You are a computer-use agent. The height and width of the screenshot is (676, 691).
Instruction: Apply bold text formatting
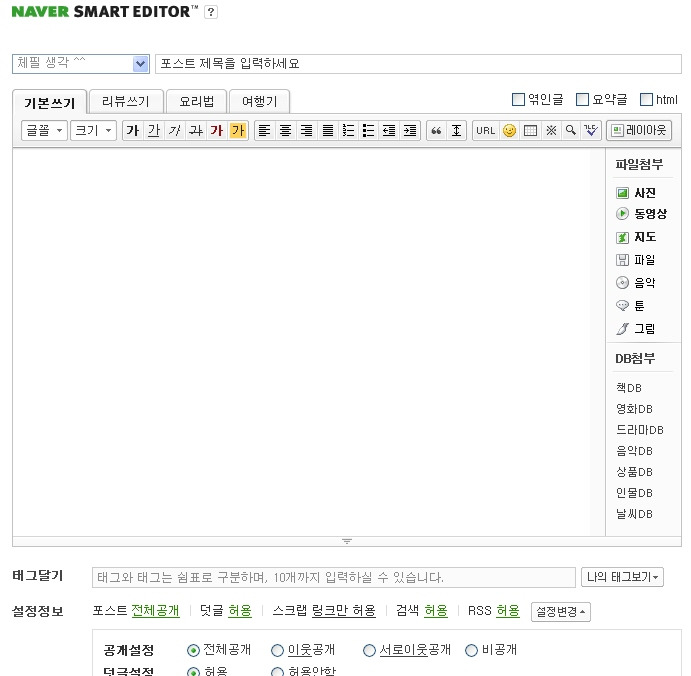(133, 130)
